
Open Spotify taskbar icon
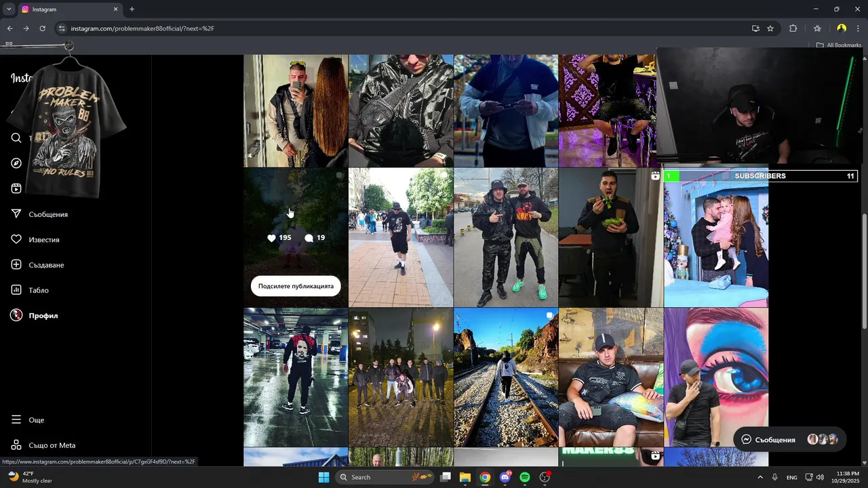pyautogui.click(x=525, y=477)
